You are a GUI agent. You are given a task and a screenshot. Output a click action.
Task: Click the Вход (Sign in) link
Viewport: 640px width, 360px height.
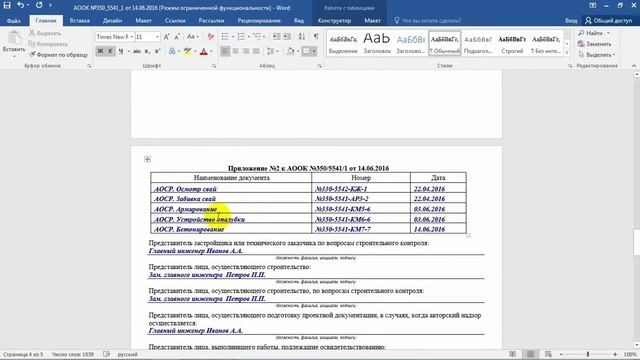coord(571,20)
